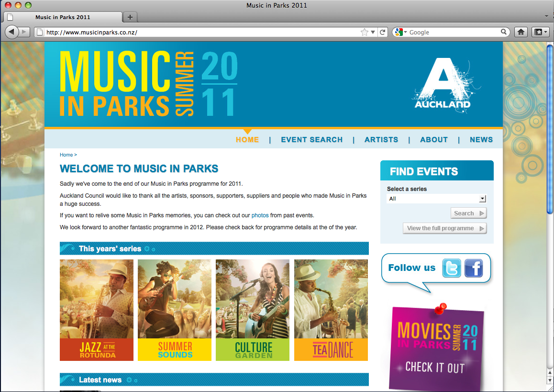Click the FIND EVENTS panel heading
Viewport: 554px width, 392px height.
(x=423, y=171)
